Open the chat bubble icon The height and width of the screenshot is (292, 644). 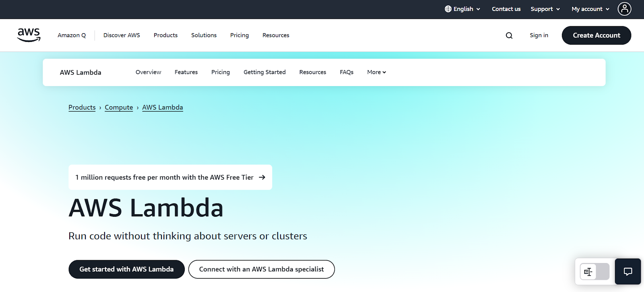(627, 271)
